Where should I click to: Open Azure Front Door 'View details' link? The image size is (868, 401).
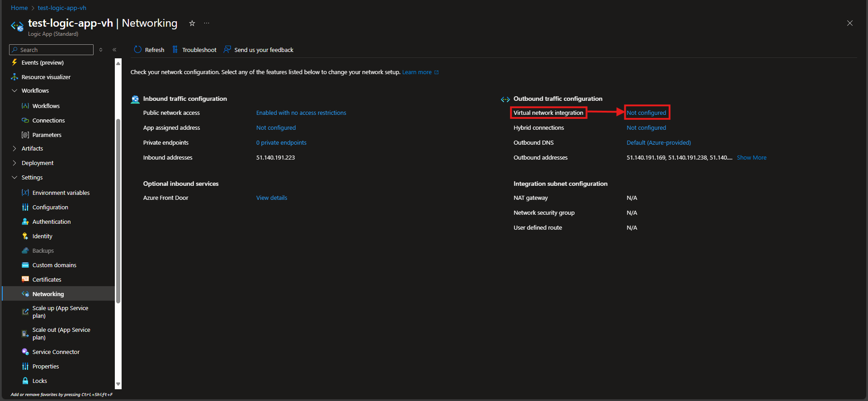[x=272, y=198]
